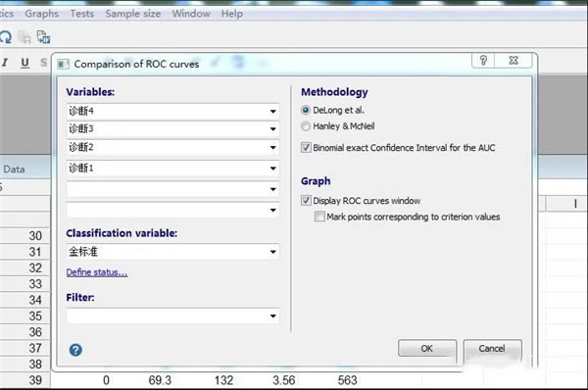Click the blue help icon in dialog

click(x=75, y=350)
